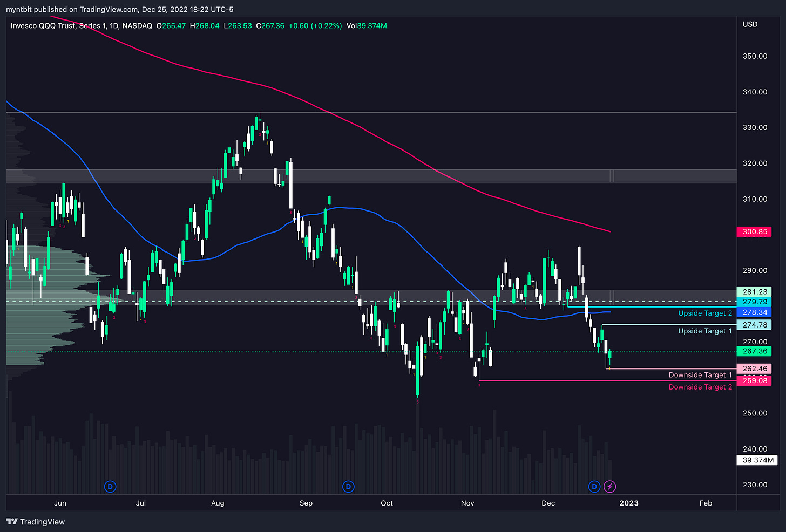Click the Aug label on time axis

(218, 503)
